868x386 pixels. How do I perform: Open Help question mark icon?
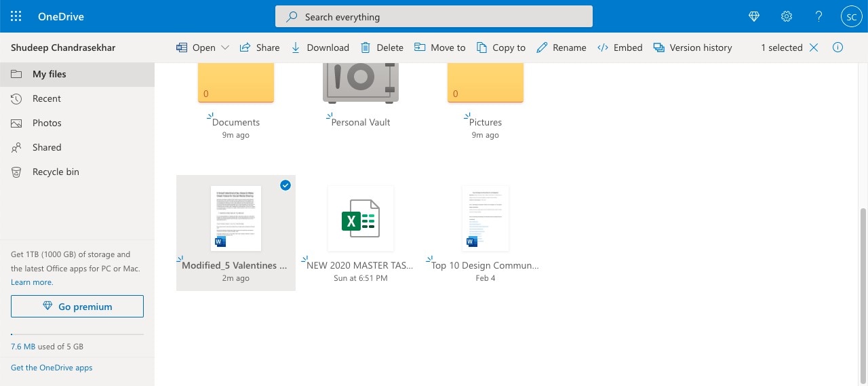pyautogui.click(x=819, y=16)
